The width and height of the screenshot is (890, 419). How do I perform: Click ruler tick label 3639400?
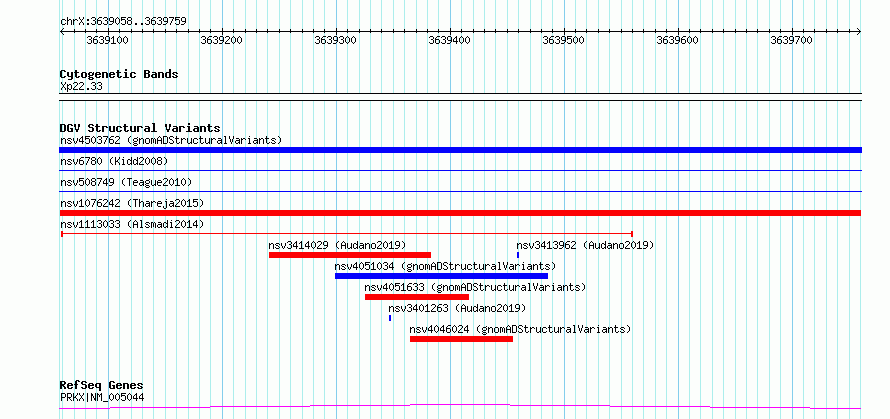(x=450, y=40)
